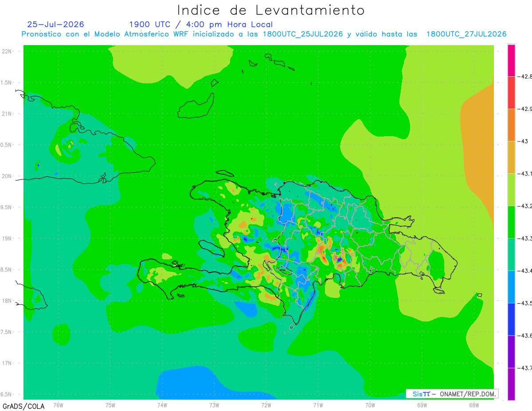Image resolution: width=532 pixels, height=411 pixels.
Task: Pick the orange legend swatch between -42.9 and -43
Action: pos(511,125)
